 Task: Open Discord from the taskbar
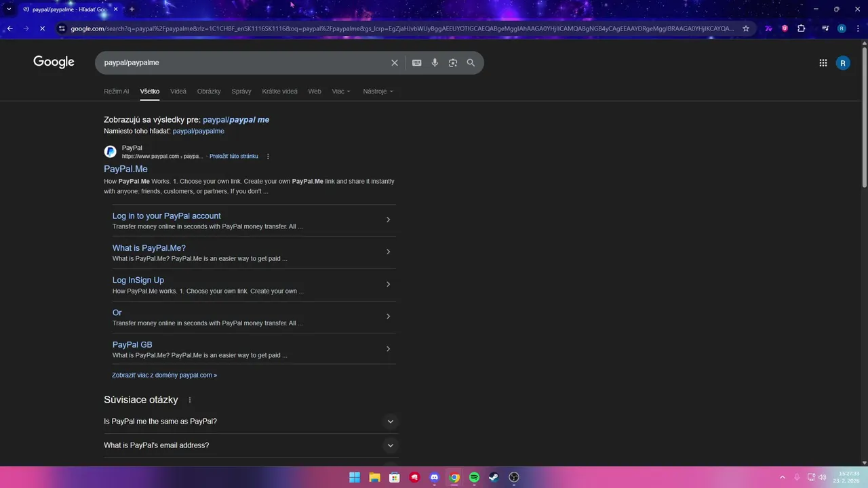[x=435, y=477]
